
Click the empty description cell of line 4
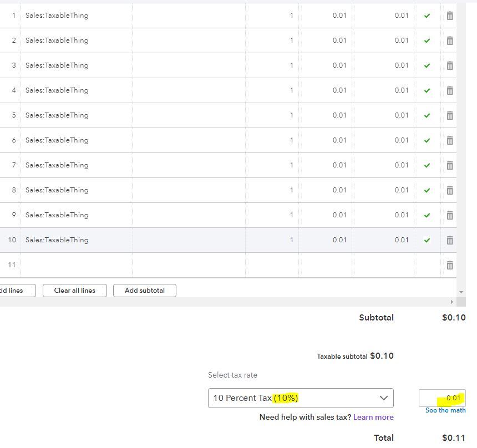coord(189,90)
